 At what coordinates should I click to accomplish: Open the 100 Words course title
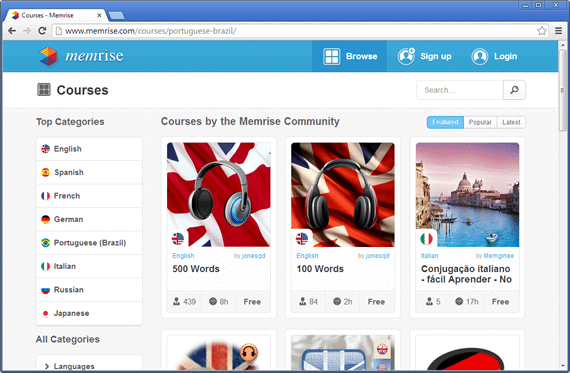[x=320, y=269]
